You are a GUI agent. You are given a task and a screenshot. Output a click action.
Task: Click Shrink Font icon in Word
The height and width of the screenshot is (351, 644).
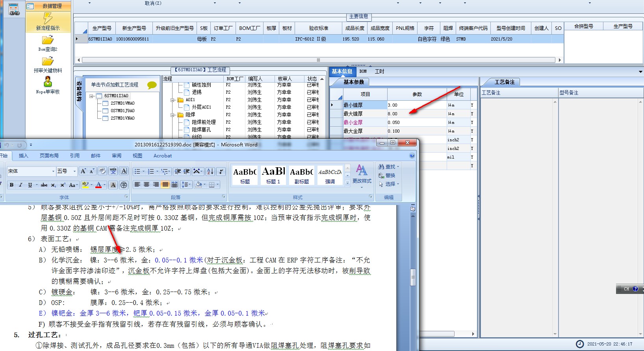(x=92, y=171)
